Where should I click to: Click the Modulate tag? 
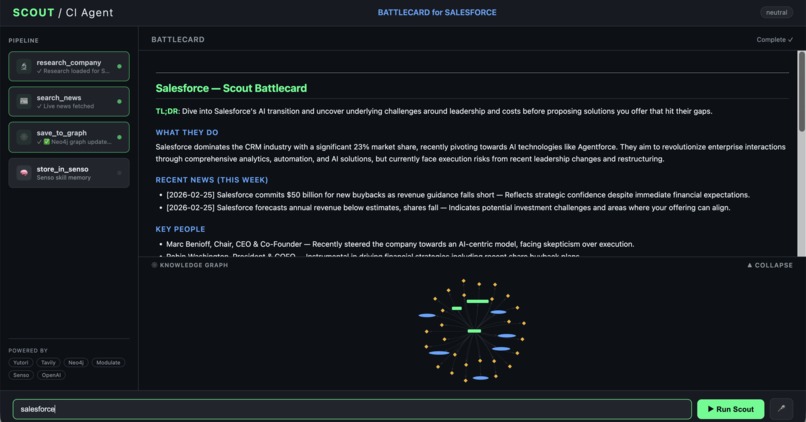pyautogui.click(x=108, y=362)
